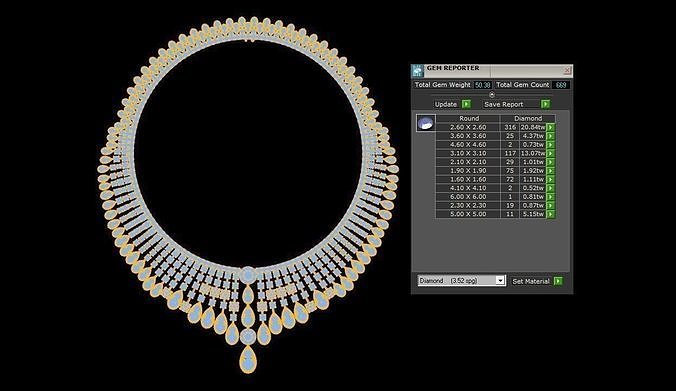Screen dimensions: 676x391
Task: Select the 3.10 X 3.10 size cell
Action: tap(468, 153)
